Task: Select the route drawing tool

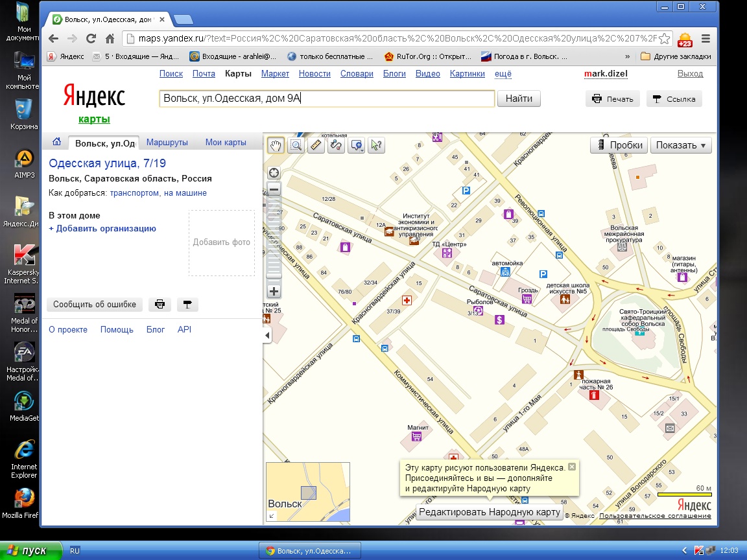Action: pyautogui.click(x=337, y=145)
